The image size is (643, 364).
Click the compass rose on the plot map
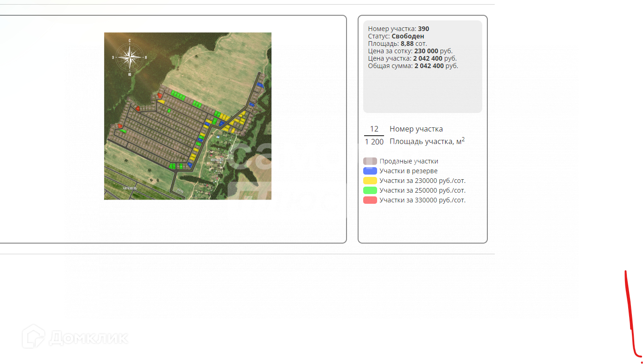(130, 57)
